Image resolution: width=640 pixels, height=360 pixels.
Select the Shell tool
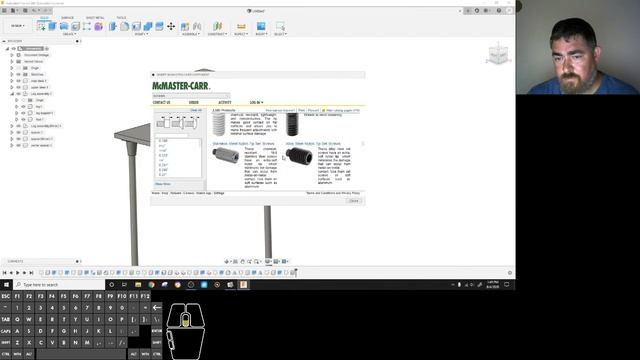pyautogui.click(x=136, y=27)
